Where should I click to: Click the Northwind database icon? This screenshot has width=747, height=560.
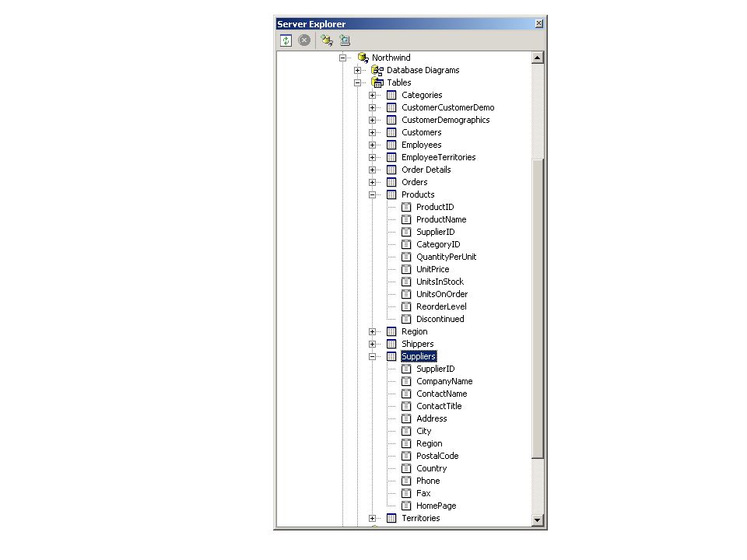[x=363, y=58]
